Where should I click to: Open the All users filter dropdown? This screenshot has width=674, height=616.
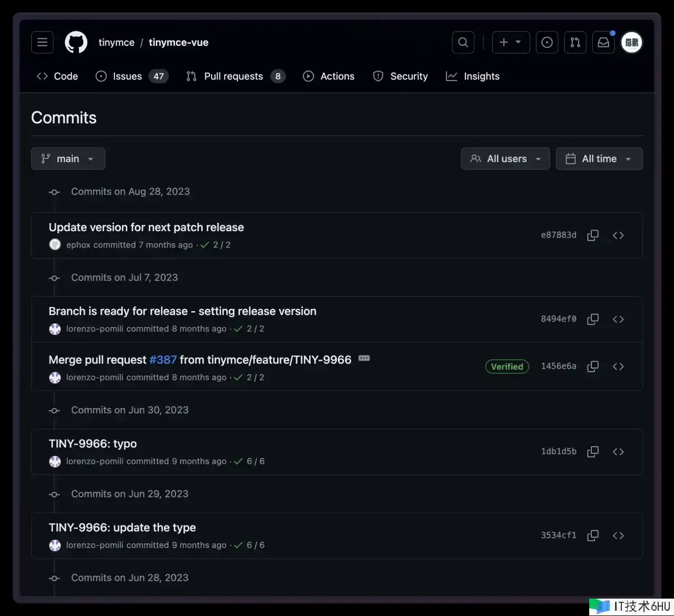pyautogui.click(x=506, y=159)
